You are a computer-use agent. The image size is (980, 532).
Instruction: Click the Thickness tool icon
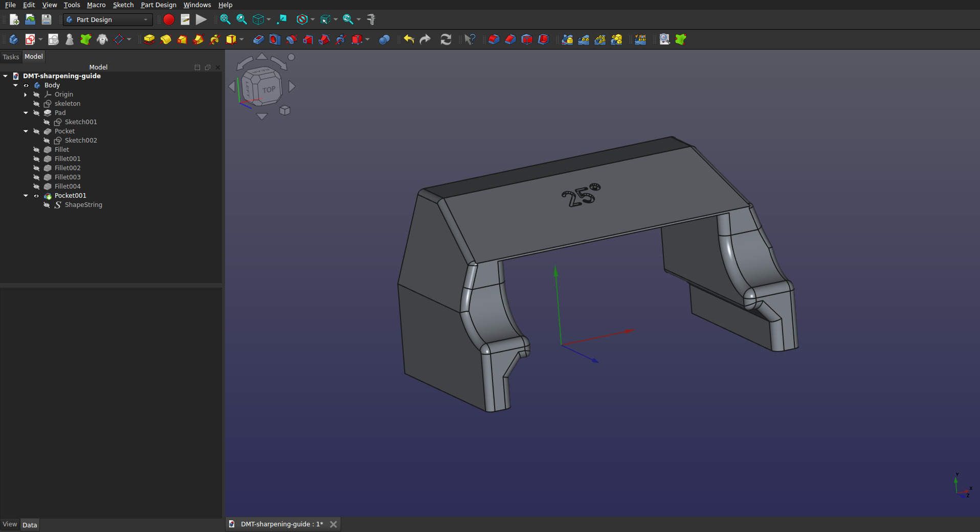543,39
